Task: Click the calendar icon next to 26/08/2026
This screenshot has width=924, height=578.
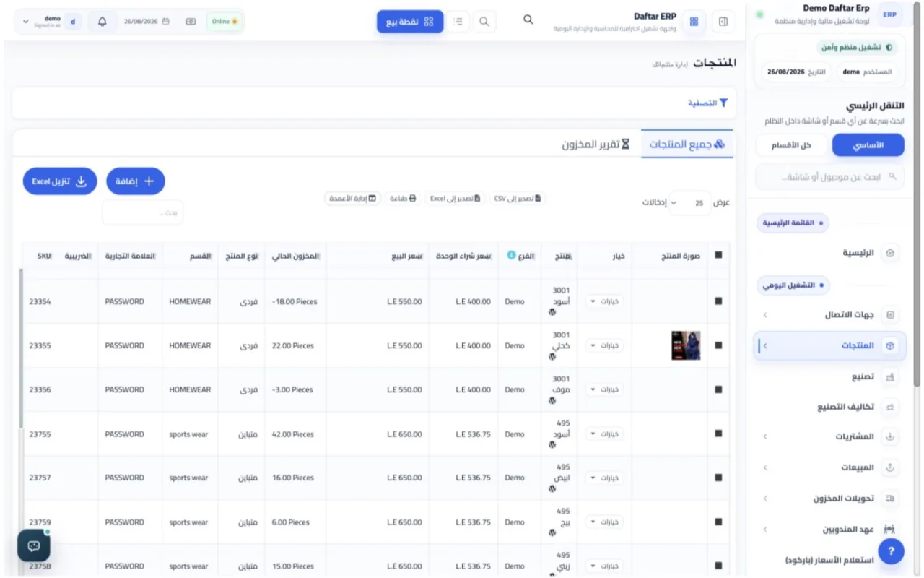Action: pyautogui.click(x=166, y=22)
